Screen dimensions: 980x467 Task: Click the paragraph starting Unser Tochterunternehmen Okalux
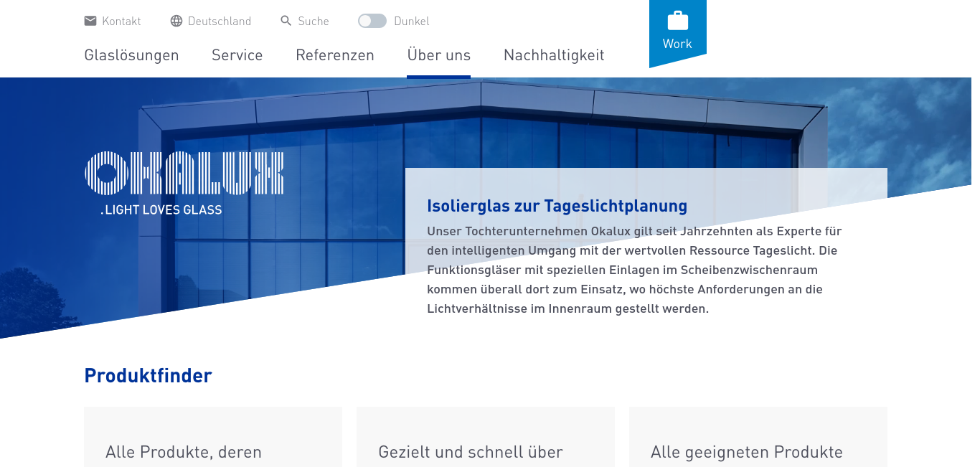coord(634,270)
